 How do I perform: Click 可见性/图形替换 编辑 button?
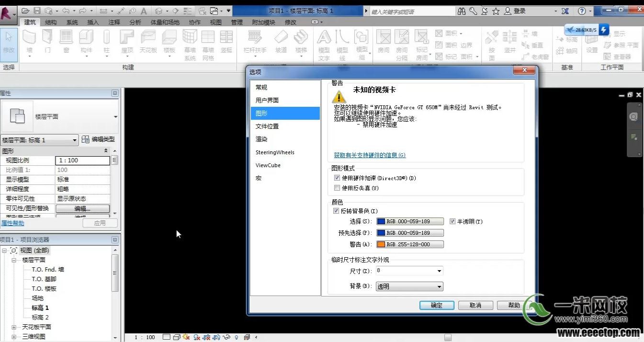click(82, 208)
